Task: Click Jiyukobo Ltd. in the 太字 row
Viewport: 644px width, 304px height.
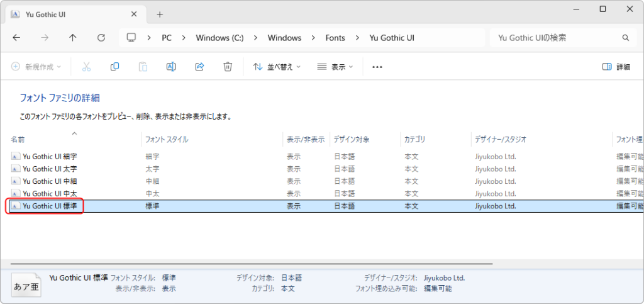Action: click(496, 169)
